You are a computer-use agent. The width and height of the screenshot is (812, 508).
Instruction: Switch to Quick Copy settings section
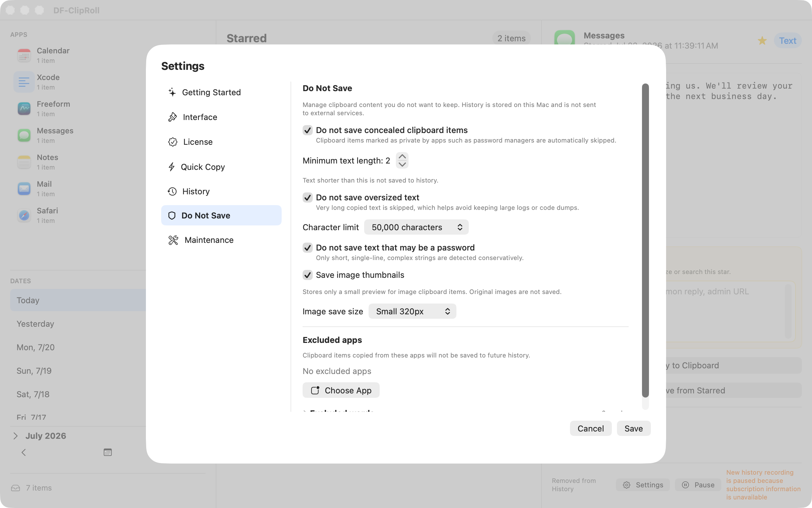click(x=221, y=167)
